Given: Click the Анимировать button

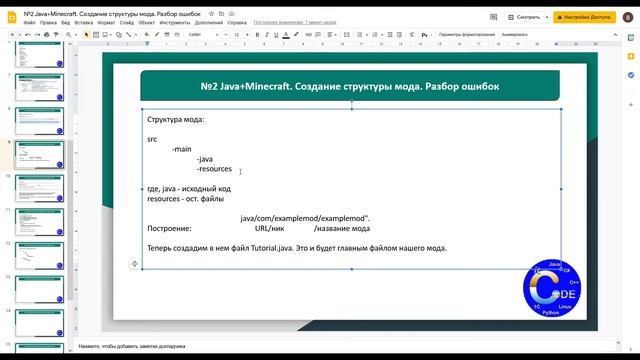Looking at the screenshot, I should (x=515, y=35).
